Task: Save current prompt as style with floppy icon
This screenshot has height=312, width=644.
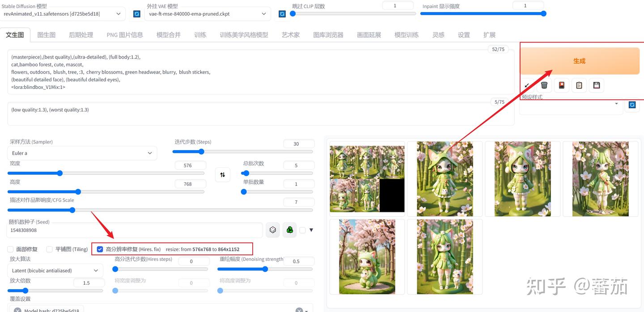Action: [597, 85]
